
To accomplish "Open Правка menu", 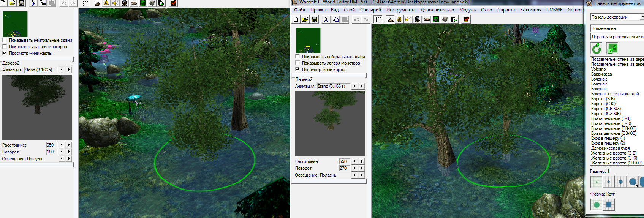I will point(318,10).
